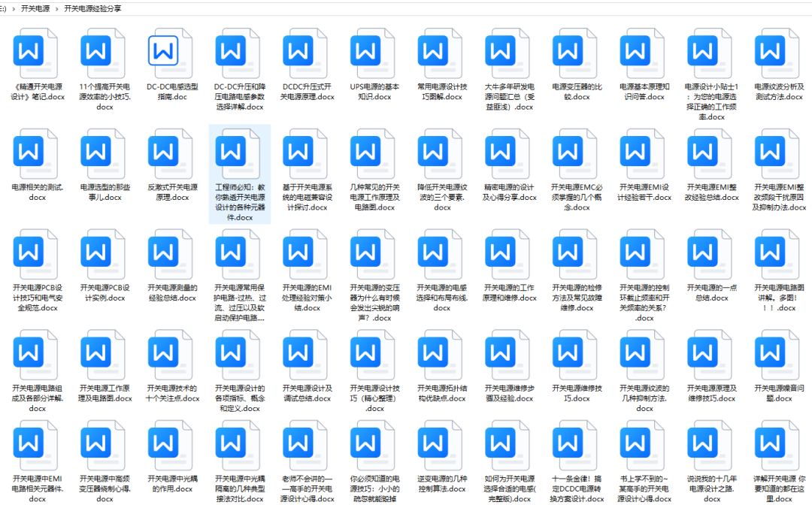
Task: Select 开关电源噪音问题.docx icon
Action: (777, 355)
